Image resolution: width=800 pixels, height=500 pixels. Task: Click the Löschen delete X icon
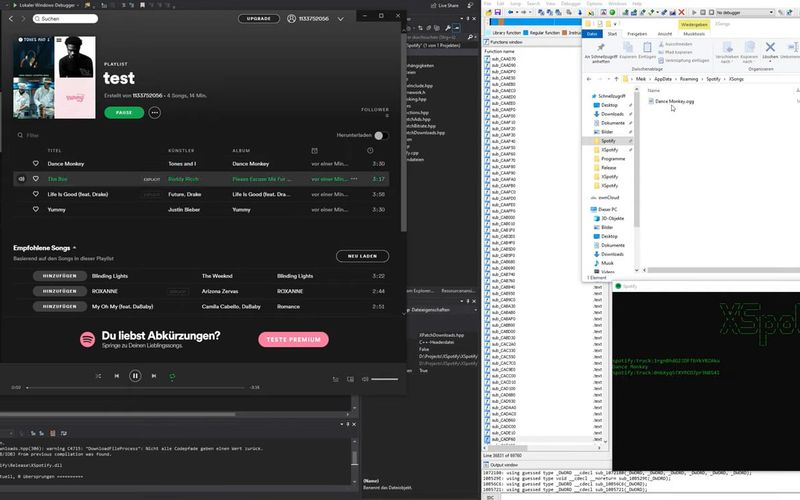point(770,48)
